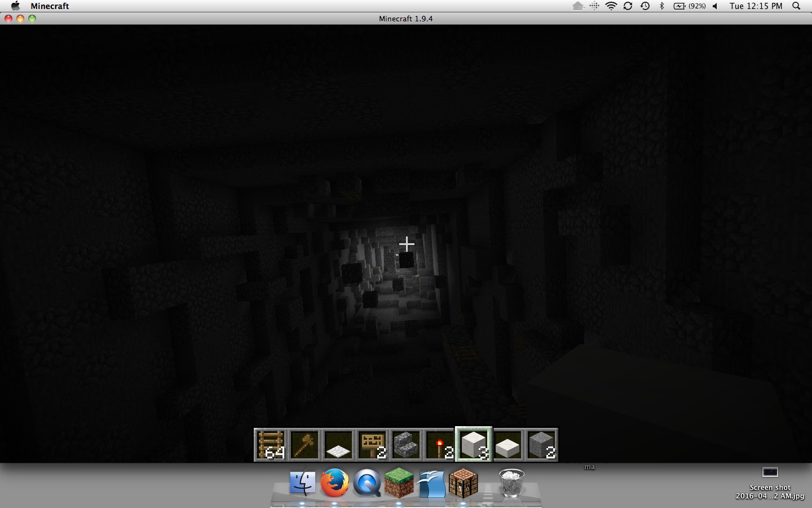The height and width of the screenshot is (508, 812).
Task: Open the volume control in menu bar
Action: pyautogui.click(x=715, y=6)
